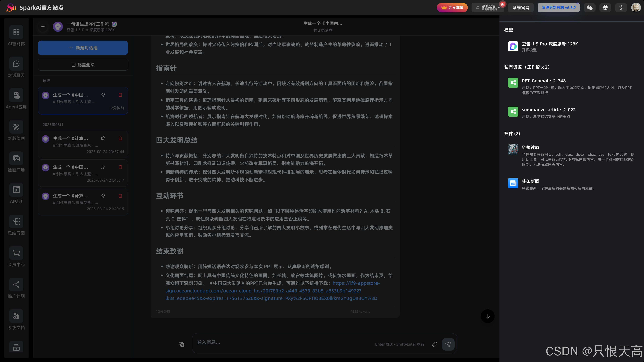Select the 链接读取 plugin

[x=572, y=156]
